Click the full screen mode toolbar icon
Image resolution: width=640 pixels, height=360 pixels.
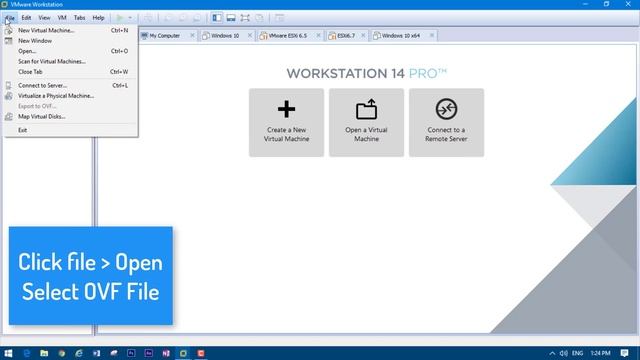(245, 18)
